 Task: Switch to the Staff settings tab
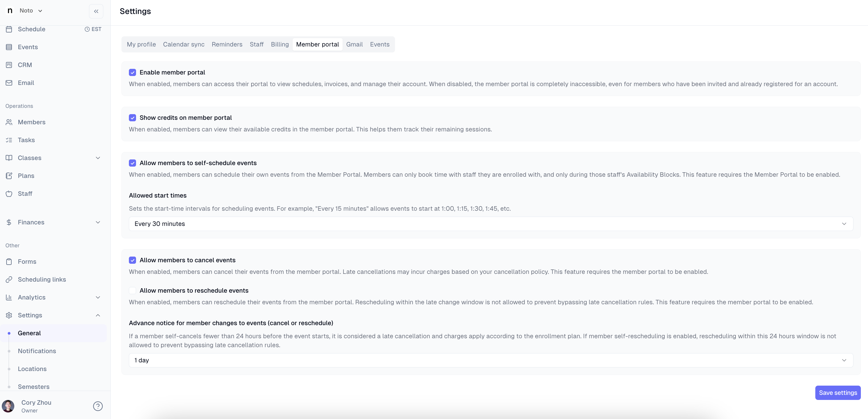coord(256,44)
